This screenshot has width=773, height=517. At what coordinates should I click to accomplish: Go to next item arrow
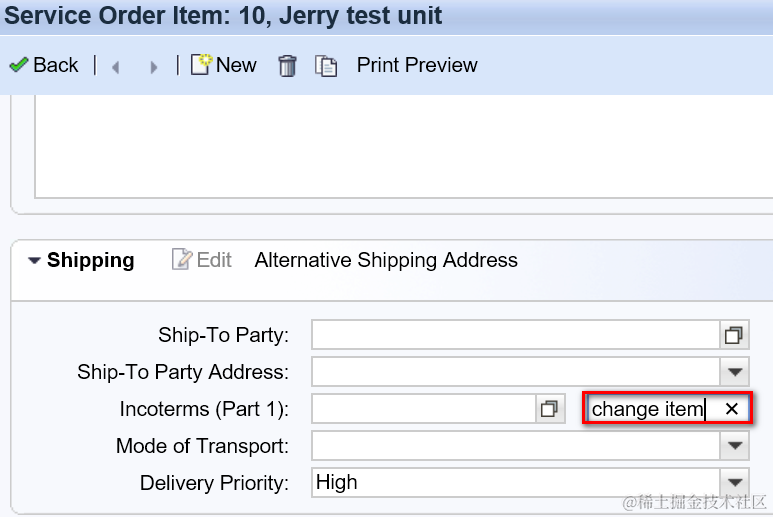(153, 67)
